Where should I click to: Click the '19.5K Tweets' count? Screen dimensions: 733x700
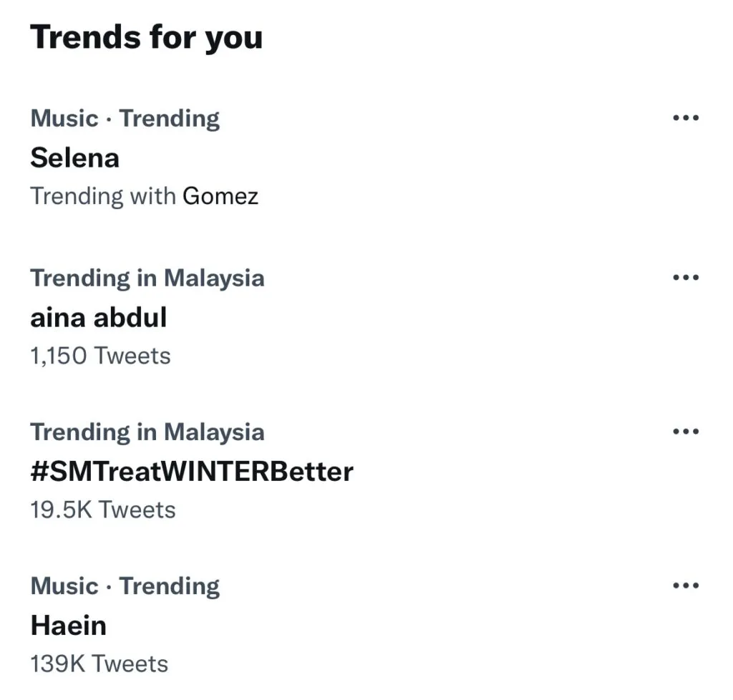(x=102, y=509)
